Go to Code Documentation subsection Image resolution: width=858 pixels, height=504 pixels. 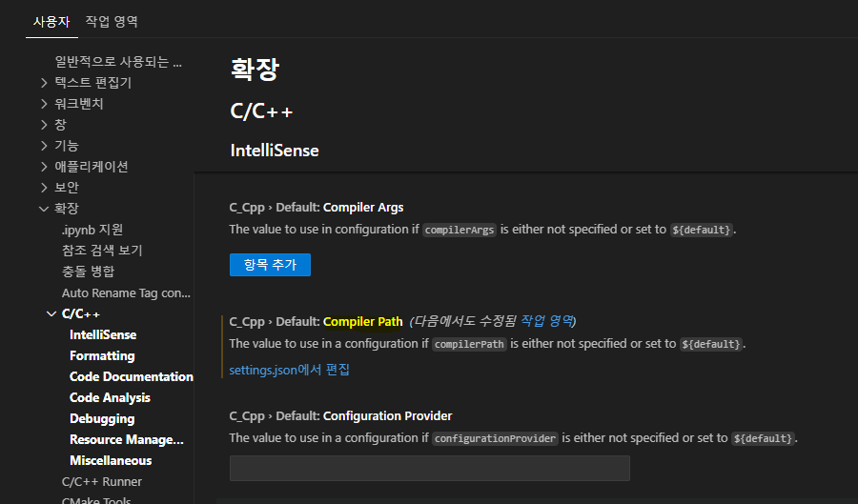pos(132,376)
